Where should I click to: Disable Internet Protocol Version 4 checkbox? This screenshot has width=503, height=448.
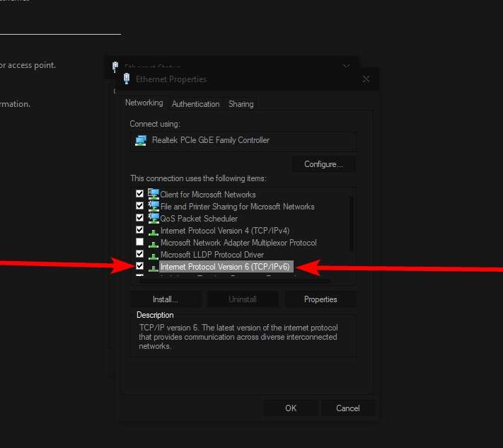point(139,230)
